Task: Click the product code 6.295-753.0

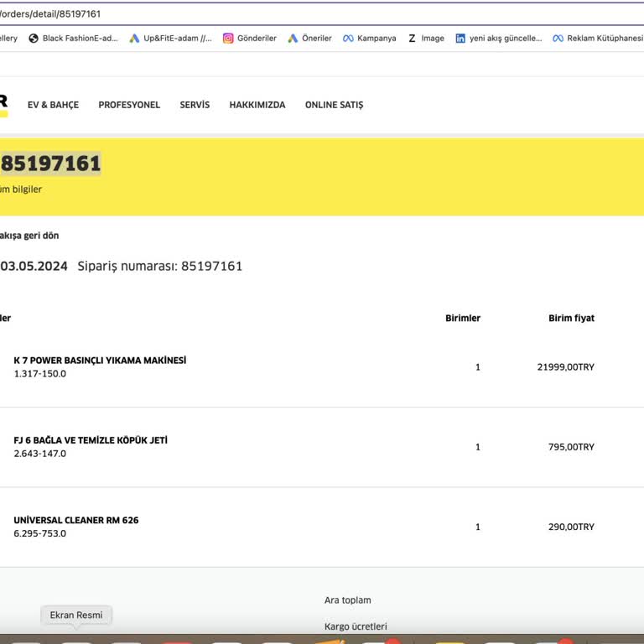Action: point(40,533)
